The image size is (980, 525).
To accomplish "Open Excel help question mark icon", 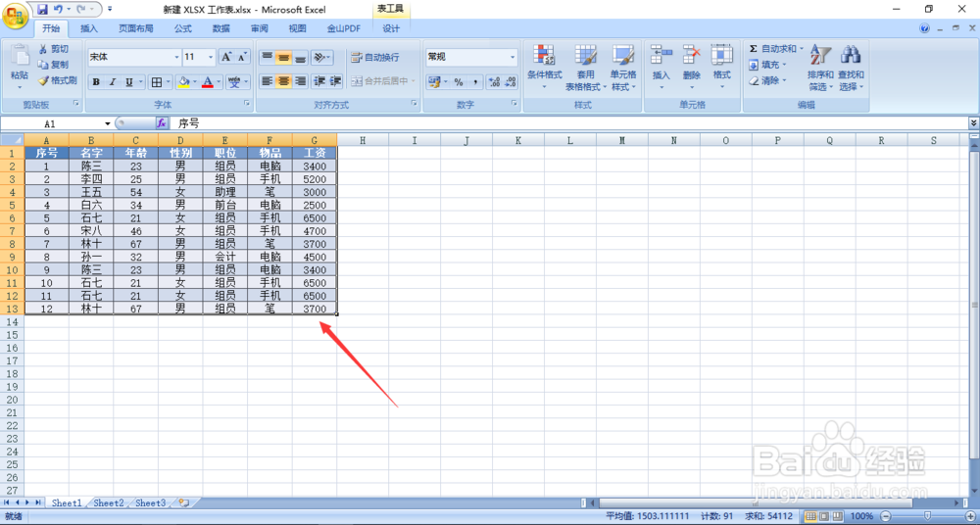I will (x=924, y=28).
